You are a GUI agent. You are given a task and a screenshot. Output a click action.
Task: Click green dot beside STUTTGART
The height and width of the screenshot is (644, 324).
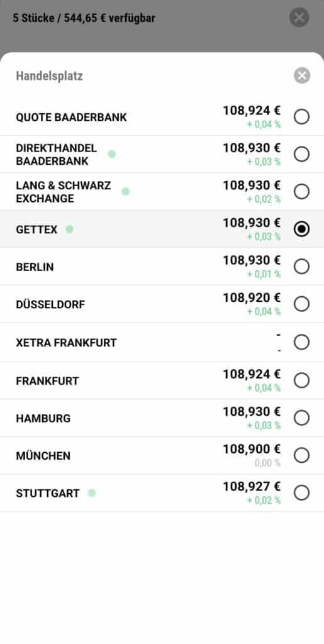[92, 493]
